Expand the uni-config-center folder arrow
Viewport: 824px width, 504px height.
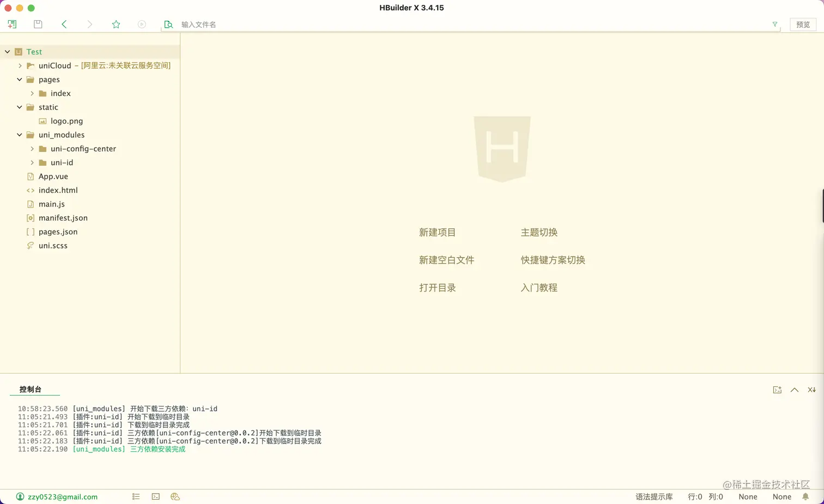pos(32,149)
